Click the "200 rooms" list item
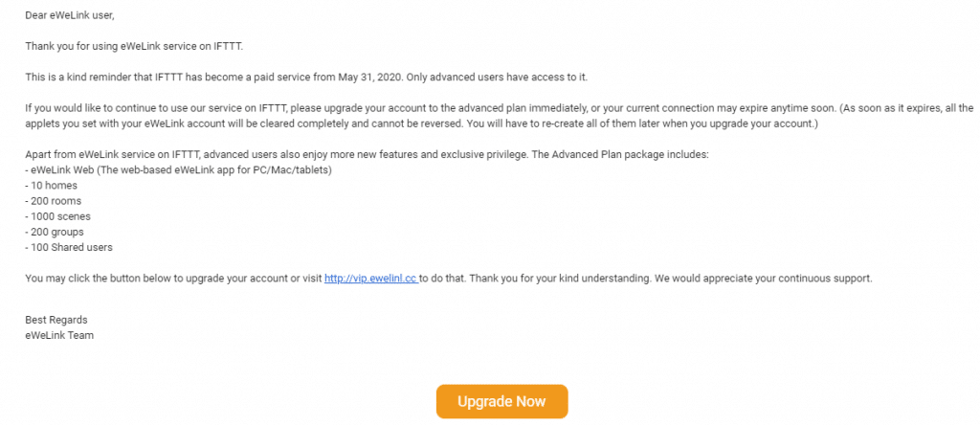980x426 pixels. [x=54, y=201]
